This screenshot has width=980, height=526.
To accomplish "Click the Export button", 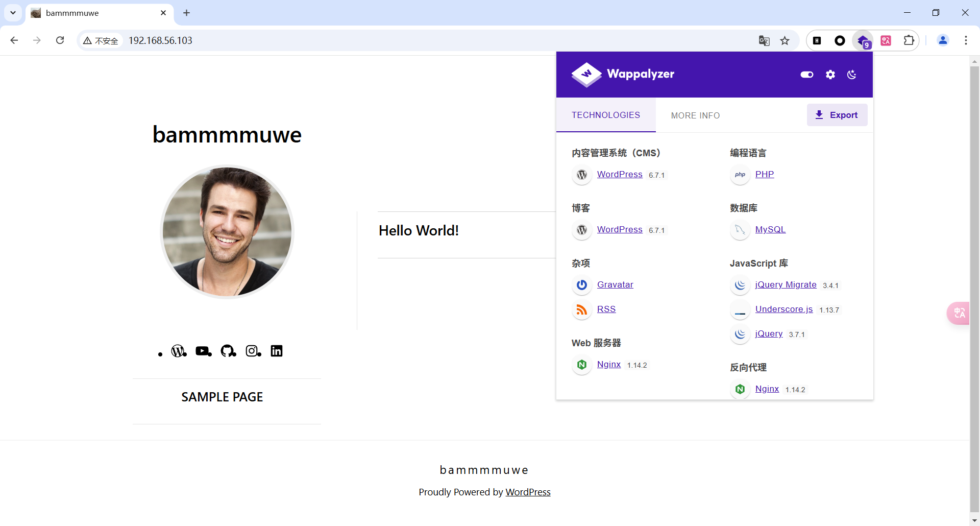I will (x=837, y=115).
